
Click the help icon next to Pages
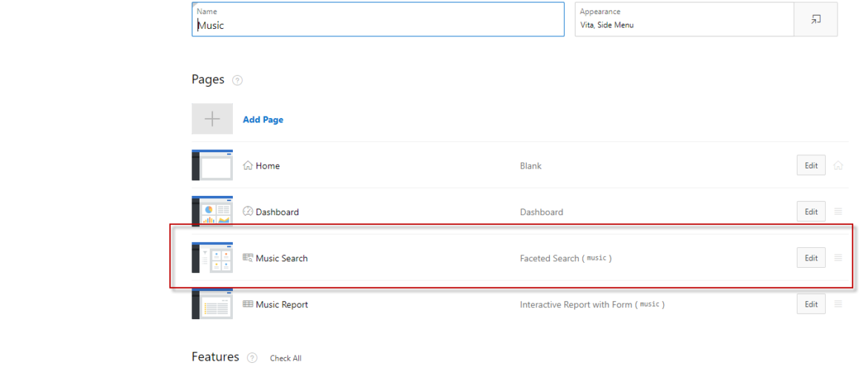coord(237,80)
